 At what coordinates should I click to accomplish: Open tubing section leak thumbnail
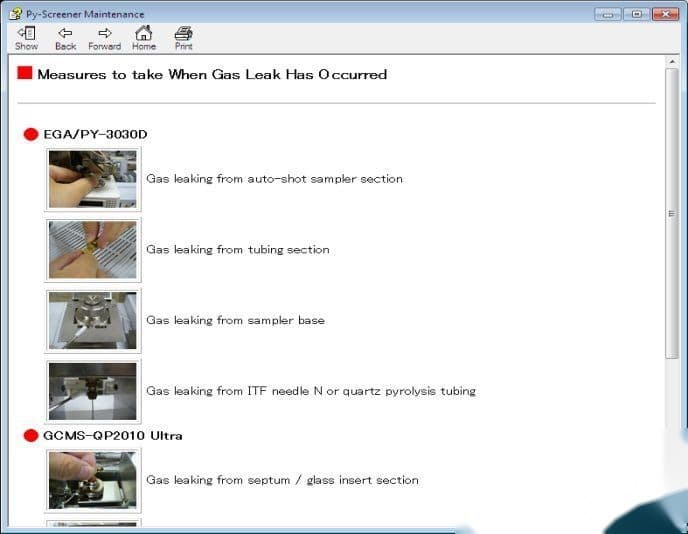coord(93,250)
